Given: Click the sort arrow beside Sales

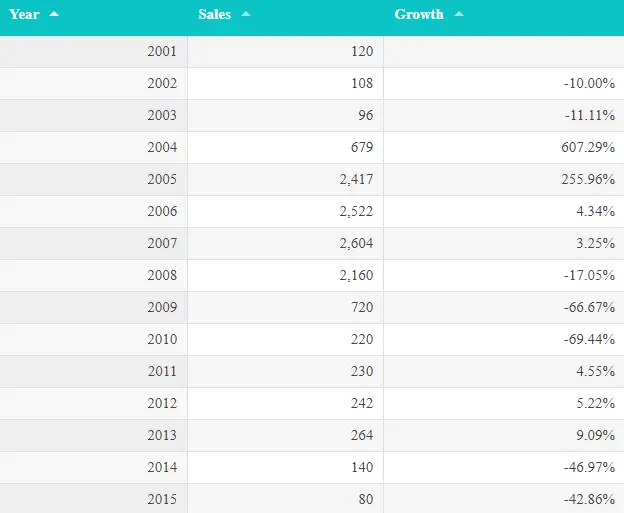Looking at the screenshot, I should coord(246,14).
